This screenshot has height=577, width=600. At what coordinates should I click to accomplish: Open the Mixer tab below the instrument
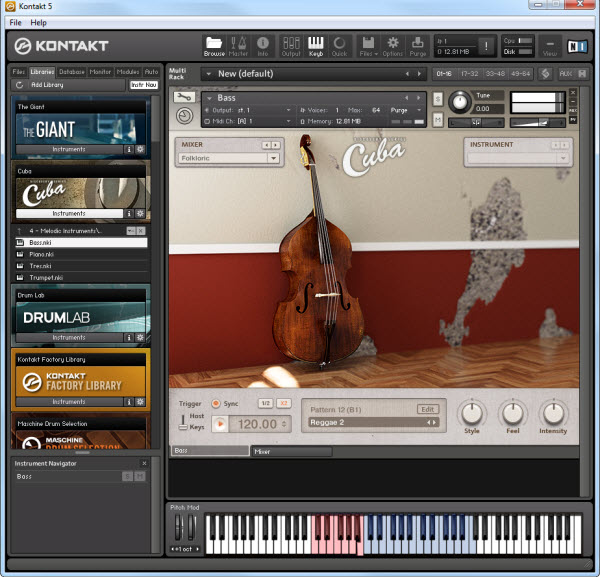291,451
